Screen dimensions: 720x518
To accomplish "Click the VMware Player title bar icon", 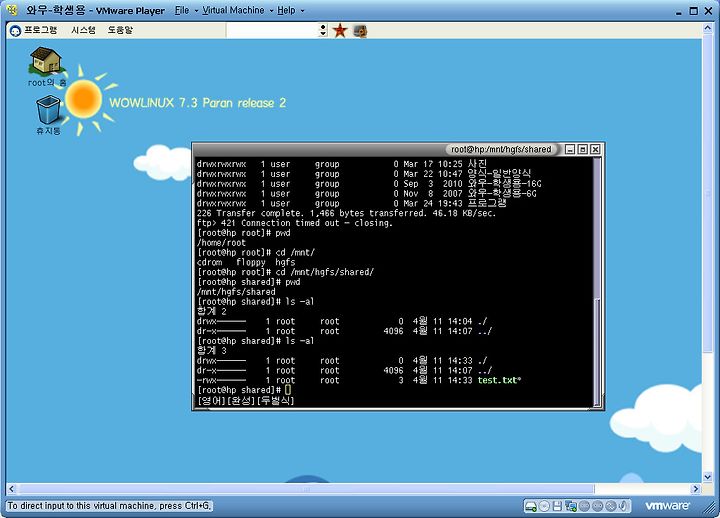I will click(13, 10).
